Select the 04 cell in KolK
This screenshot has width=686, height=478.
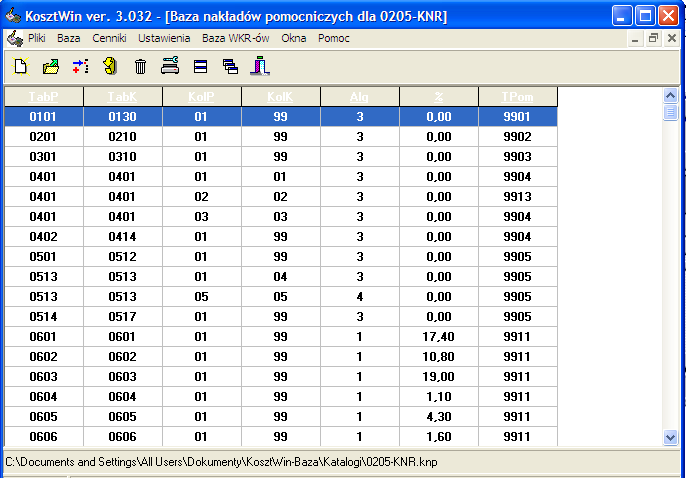[x=281, y=277]
